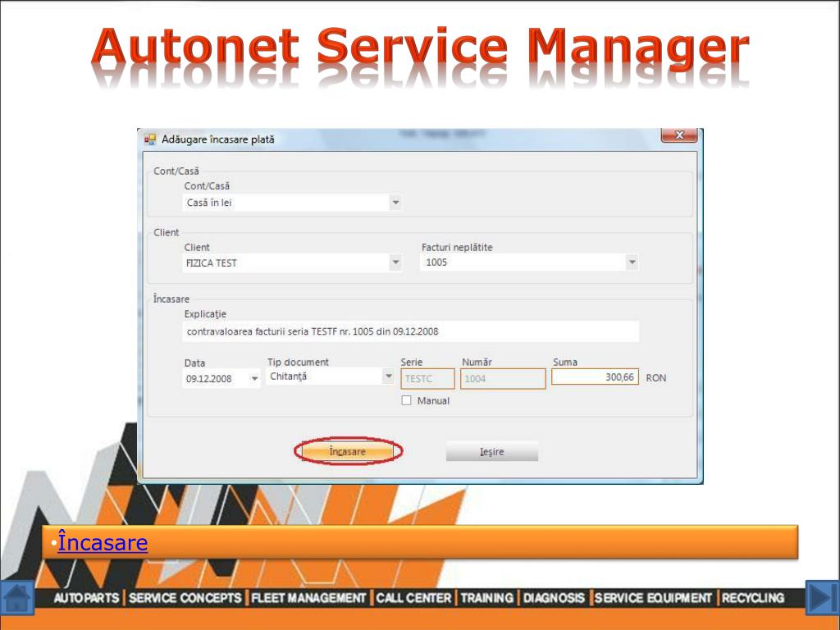Select SERVICE EQUIPMENT in the bottom menu
This screenshot has height=630, width=840.
coord(653,598)
